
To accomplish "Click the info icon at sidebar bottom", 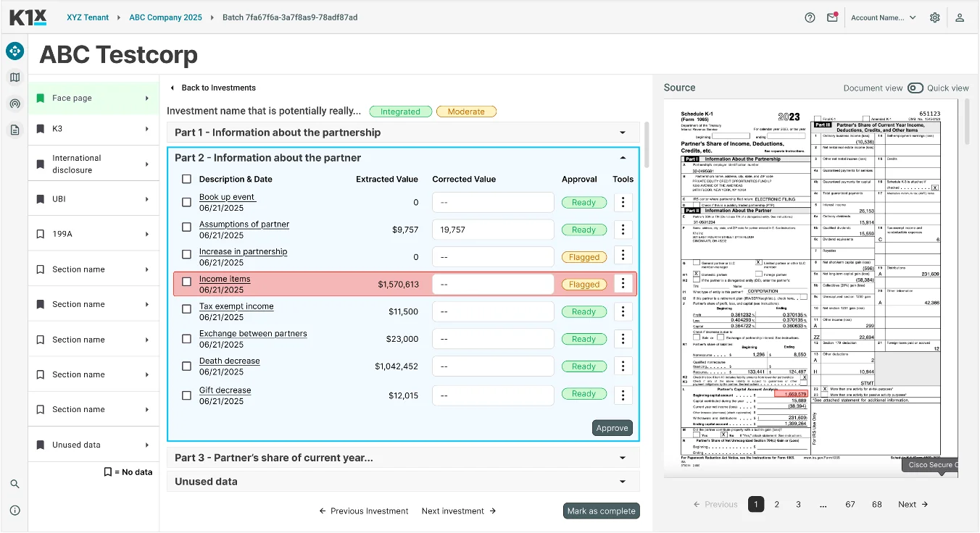I will tap(14, 510).
